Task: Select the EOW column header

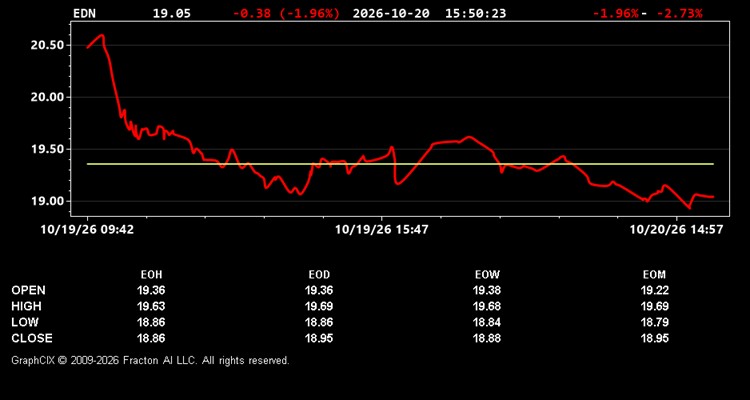Action: (487, 275)
